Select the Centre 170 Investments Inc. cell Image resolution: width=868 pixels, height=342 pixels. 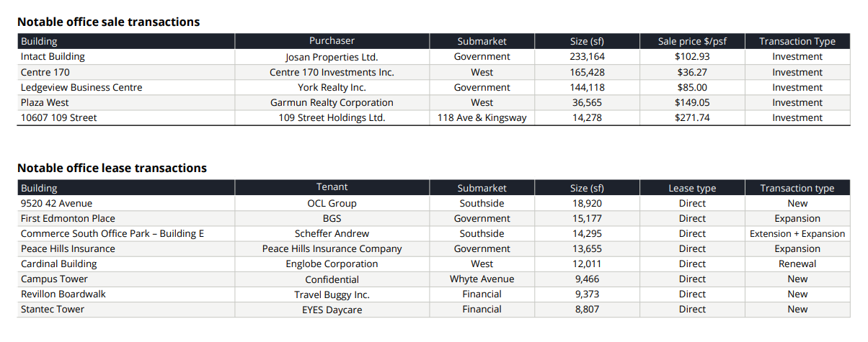click(332, 73)
